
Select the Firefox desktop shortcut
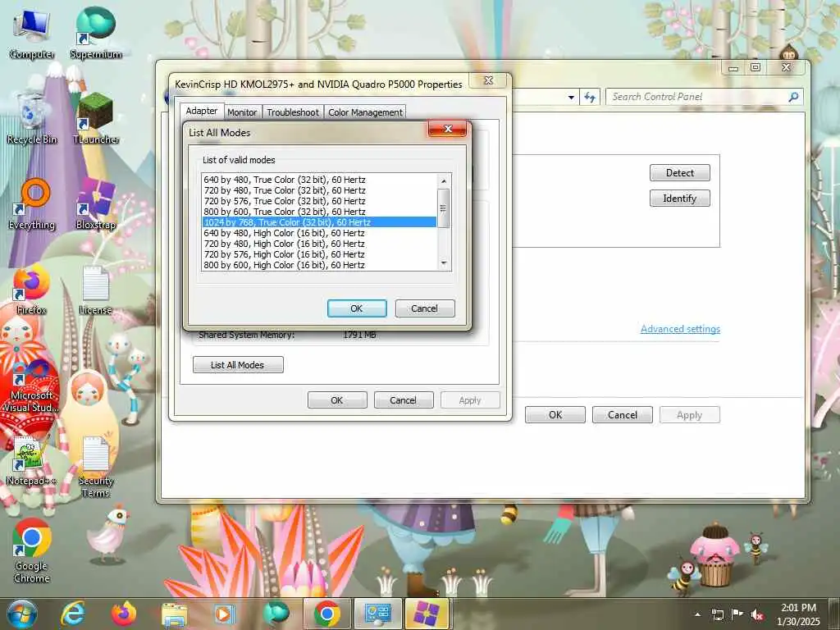[x=32, y=290]
